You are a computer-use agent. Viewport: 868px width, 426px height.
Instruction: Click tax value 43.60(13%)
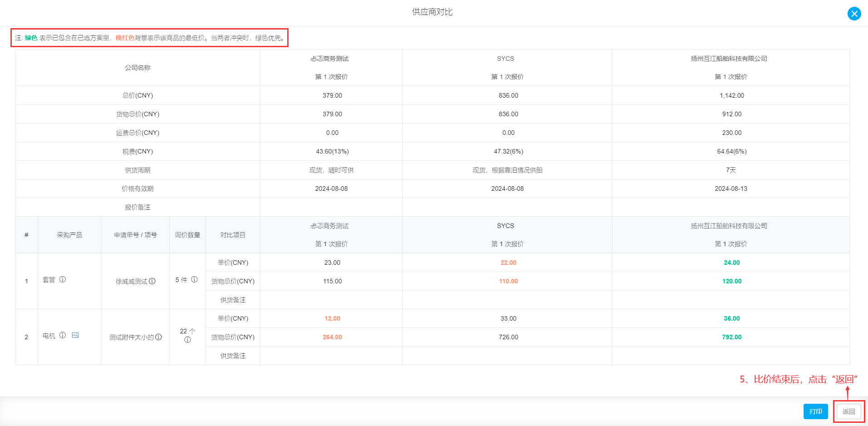[x=332, y=151]
